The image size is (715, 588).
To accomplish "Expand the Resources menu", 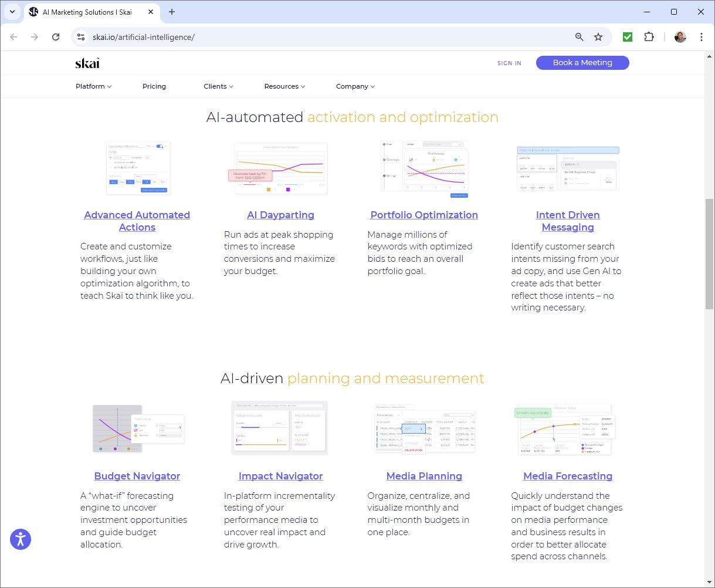I will tap(284, 86).
